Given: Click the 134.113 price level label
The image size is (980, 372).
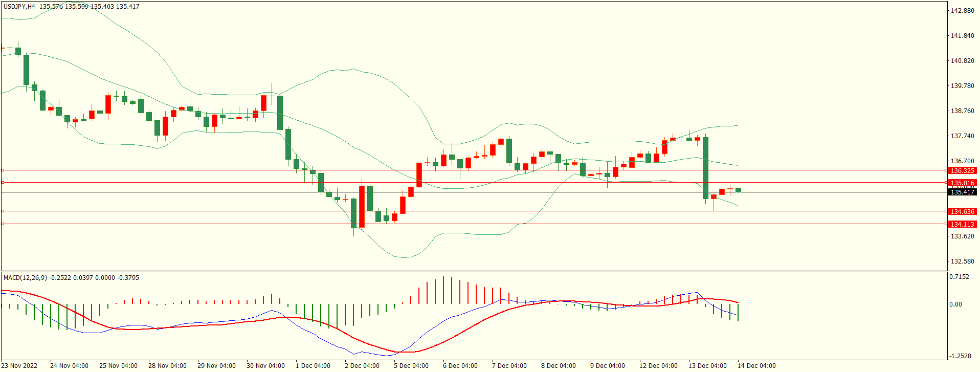Looking at the screenshot, I should [962, 224].
